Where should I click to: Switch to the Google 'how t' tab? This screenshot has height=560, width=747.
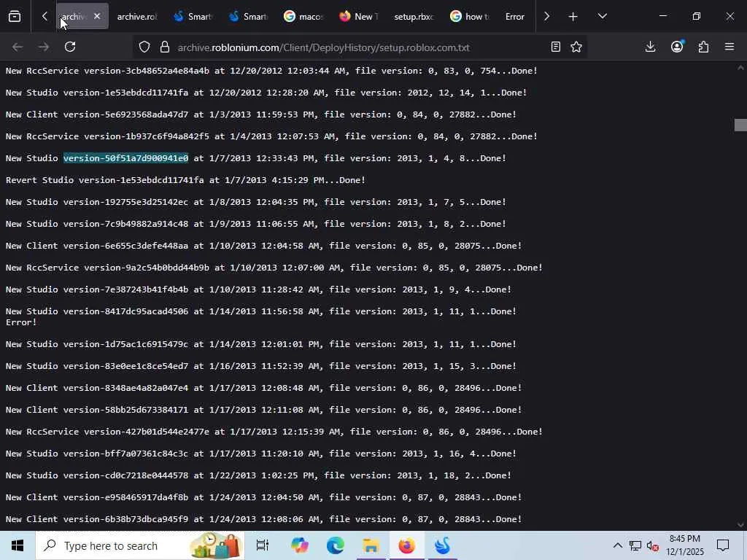point(469,17)
